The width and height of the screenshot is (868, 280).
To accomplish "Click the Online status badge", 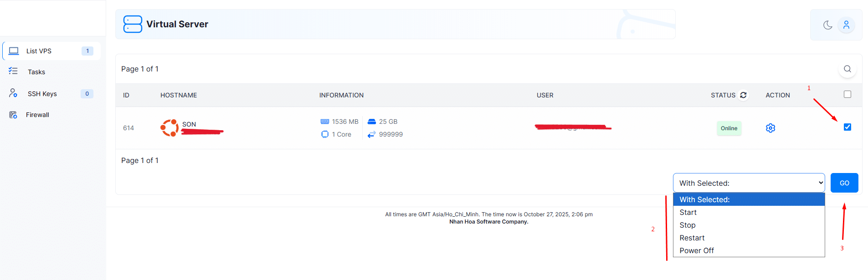I will pyautogui.click(x=729, y=128).
